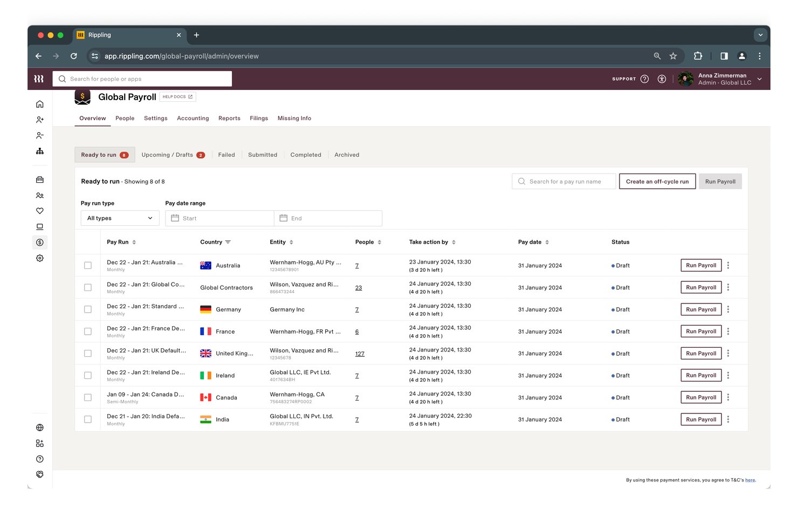Open the Rippling home logo
The image size is (798, 532).
39,79
